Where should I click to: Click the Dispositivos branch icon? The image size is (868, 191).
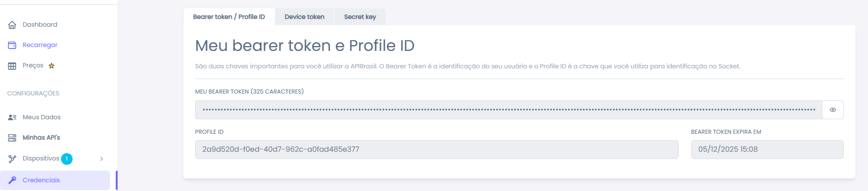(x=12, y=159)
